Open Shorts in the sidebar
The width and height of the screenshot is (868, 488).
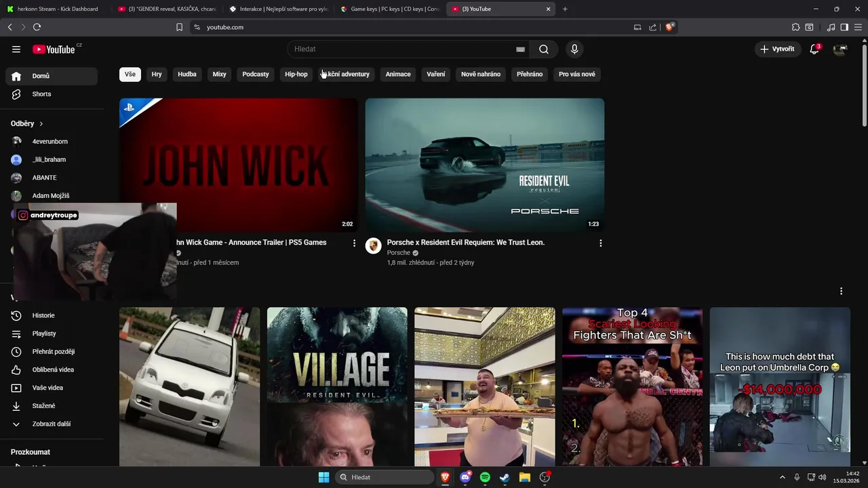pos(52,94)
